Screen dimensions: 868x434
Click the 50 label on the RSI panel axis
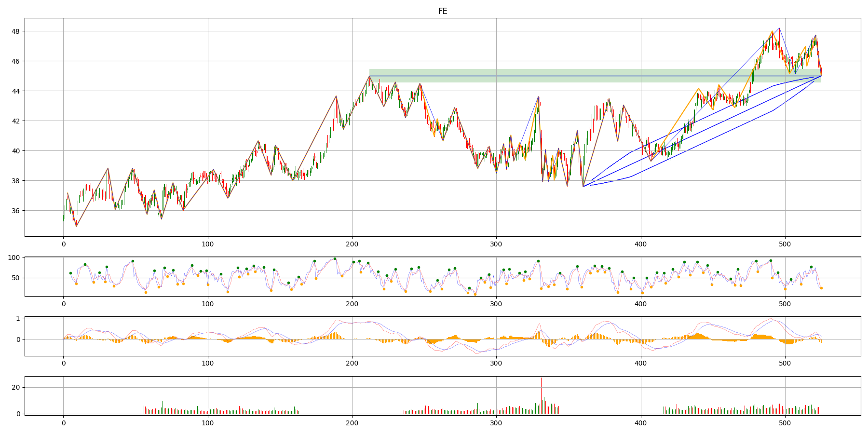click(x=15, y=278)
